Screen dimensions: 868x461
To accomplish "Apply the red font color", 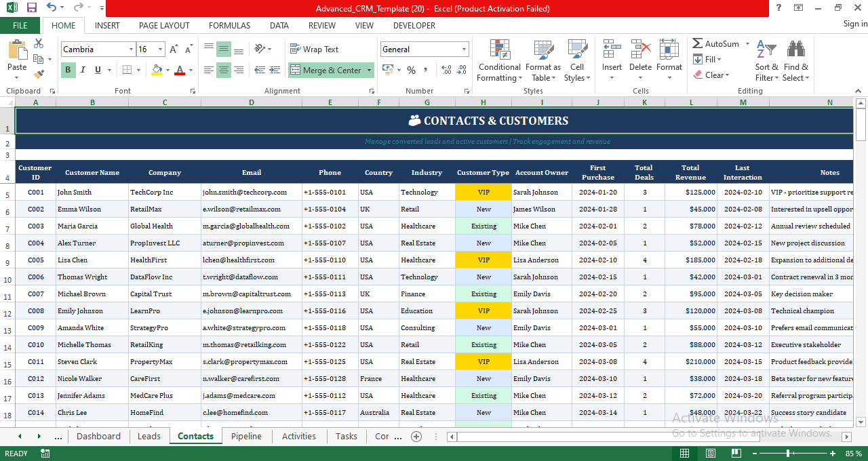I will pos(179,70).
